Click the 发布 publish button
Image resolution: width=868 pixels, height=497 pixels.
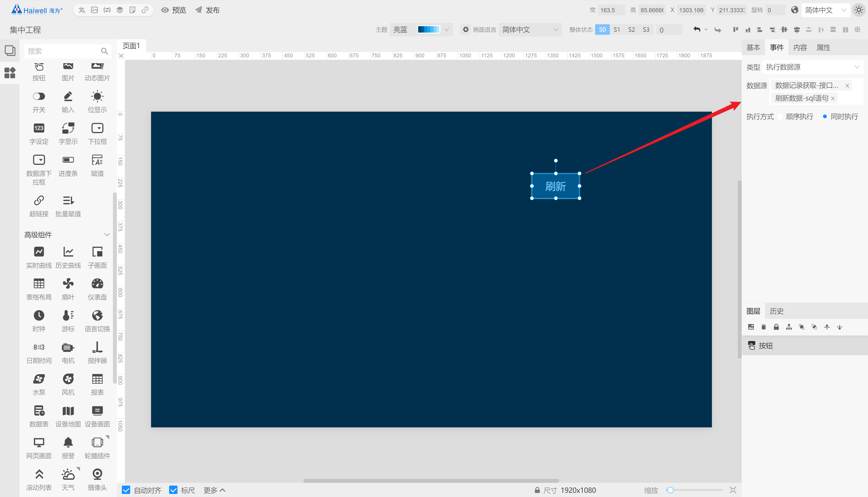tap(207, 10)
